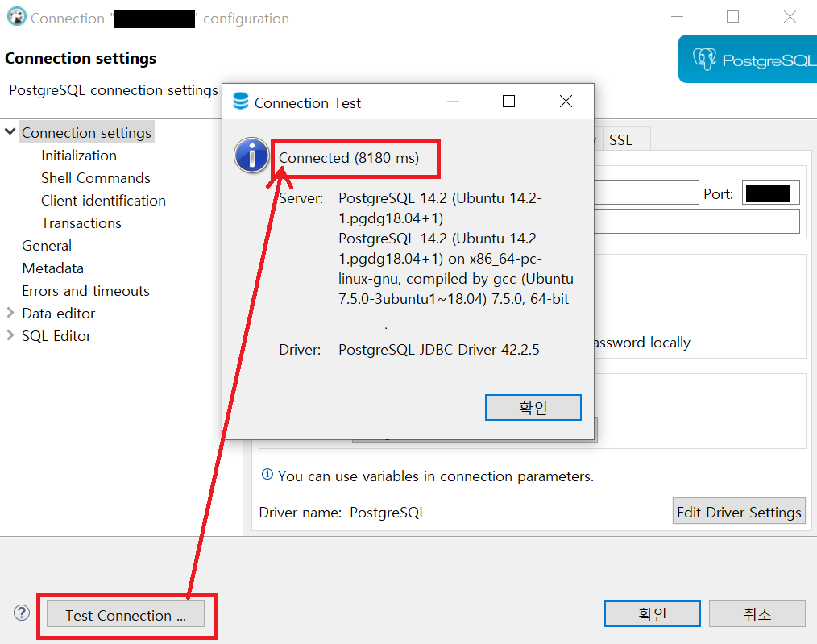Close the configuration window

coord(790,17)
